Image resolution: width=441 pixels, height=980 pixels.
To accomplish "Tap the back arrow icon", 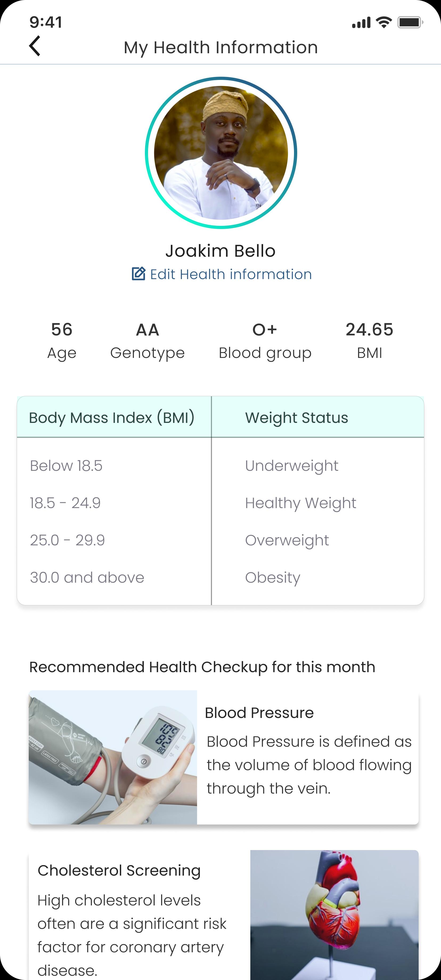I will [35, 46].
